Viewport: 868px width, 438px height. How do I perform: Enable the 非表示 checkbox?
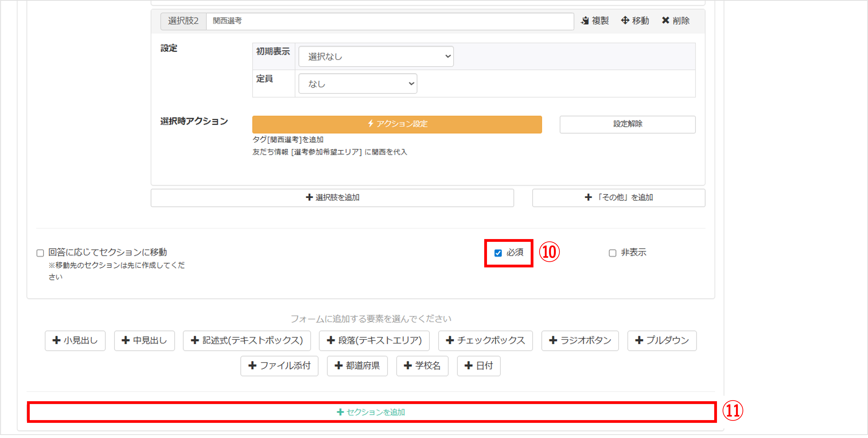pyautogui.click(x=612, y=253)
